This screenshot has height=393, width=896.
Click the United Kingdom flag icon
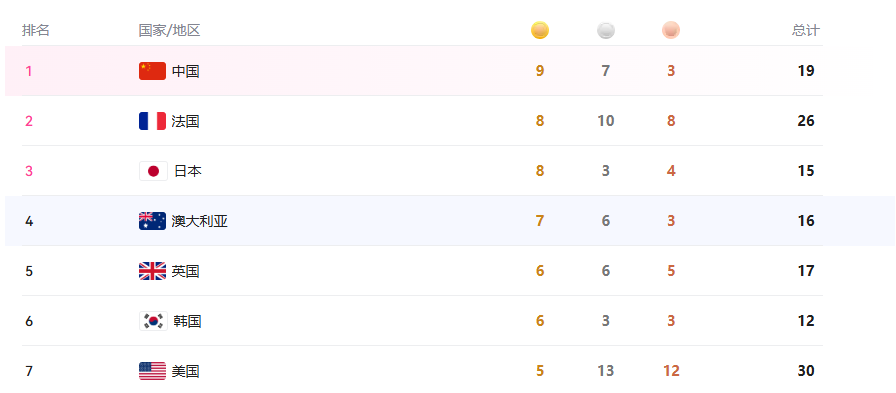coord(153,271)
